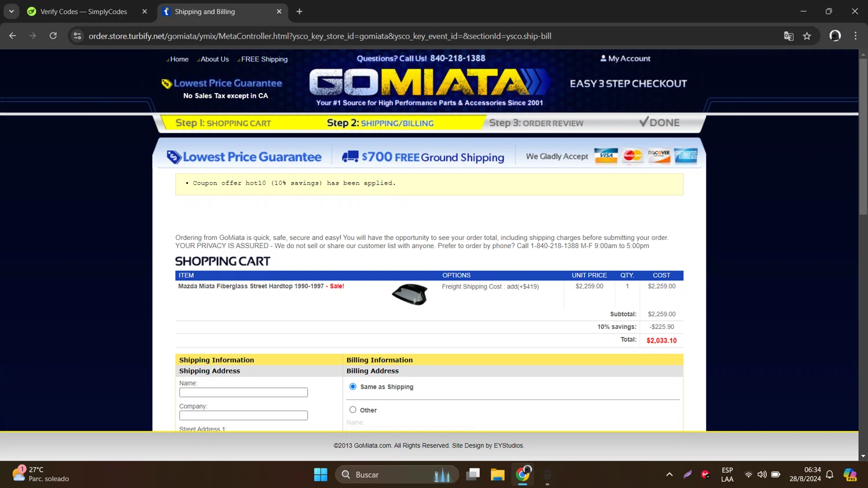Image resolution: width=868 pixels, height=488 pixels.
Task: Close the Shipping and Billing tab
Action: click(x=279, y=12)
